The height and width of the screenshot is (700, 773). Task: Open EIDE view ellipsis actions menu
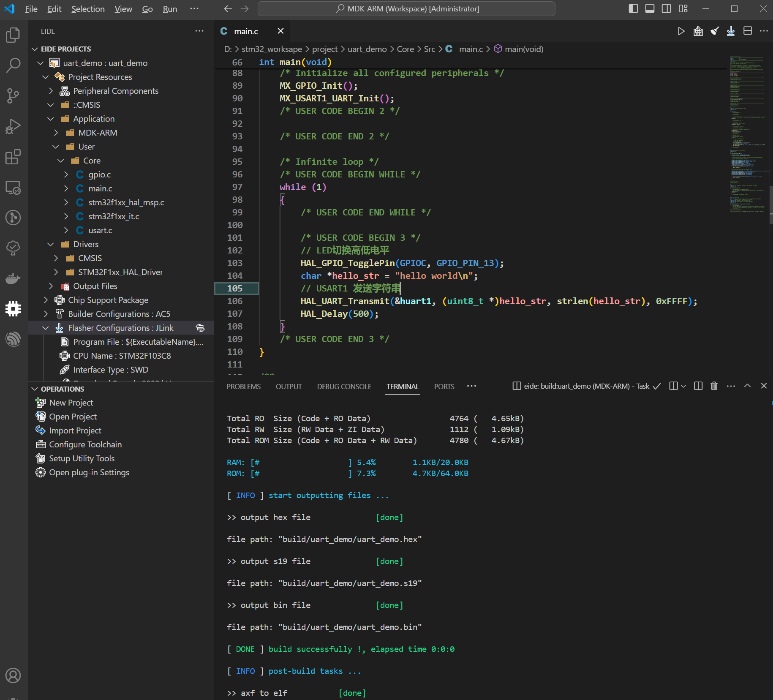pos(199,31)
